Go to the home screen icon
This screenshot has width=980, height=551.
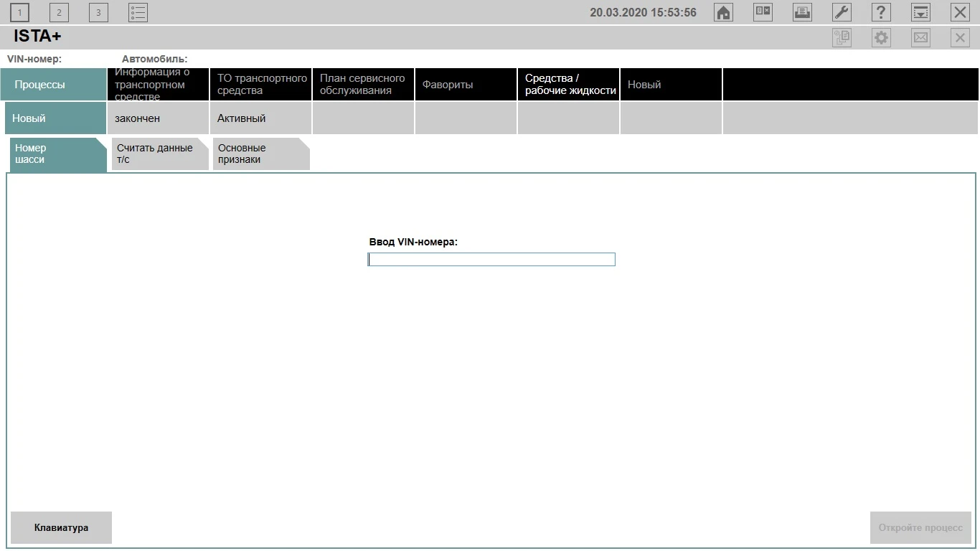pyautogui.click(x=724, y=12)
